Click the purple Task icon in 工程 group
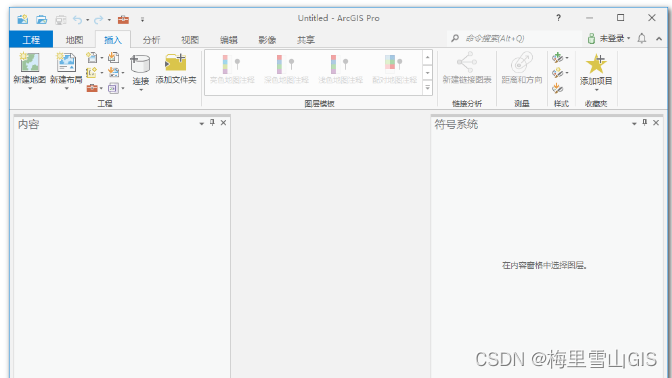Viewport: 672px width, 378px height. point(113,88)
